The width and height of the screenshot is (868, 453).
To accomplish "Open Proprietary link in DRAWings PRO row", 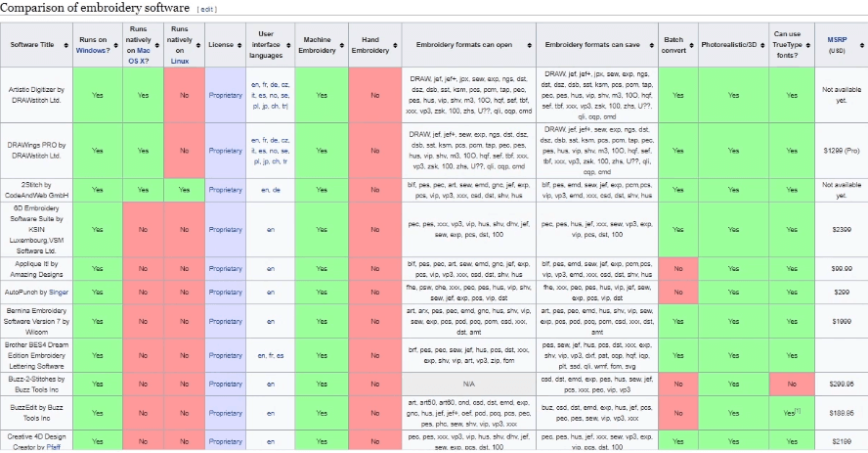I will tap(225, 151).
